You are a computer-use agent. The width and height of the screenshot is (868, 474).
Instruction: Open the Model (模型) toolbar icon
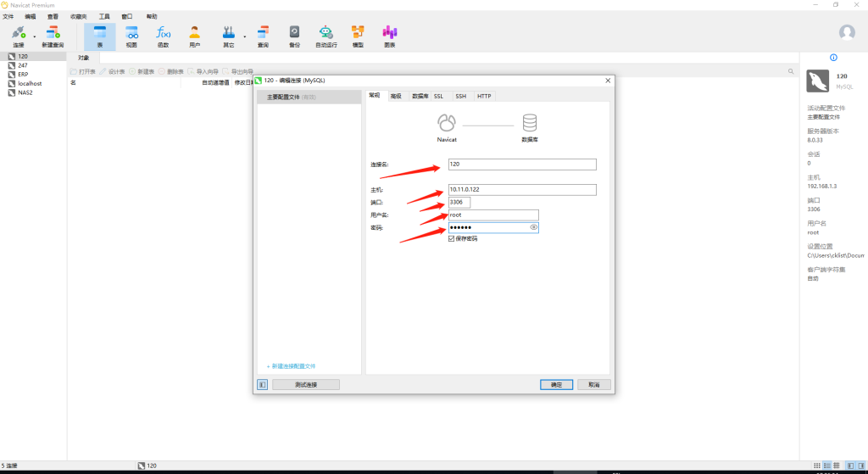coord(359,33)
